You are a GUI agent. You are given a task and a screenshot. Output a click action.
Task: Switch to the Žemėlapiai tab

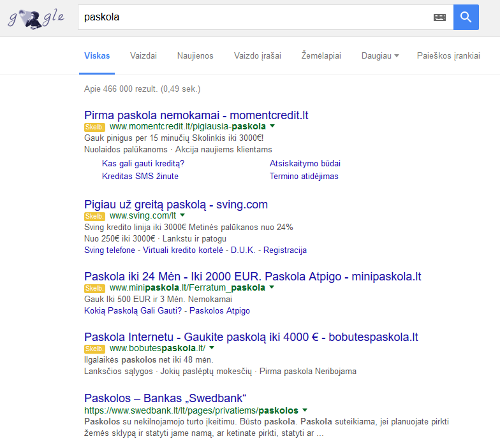click(x=321, y=56)
